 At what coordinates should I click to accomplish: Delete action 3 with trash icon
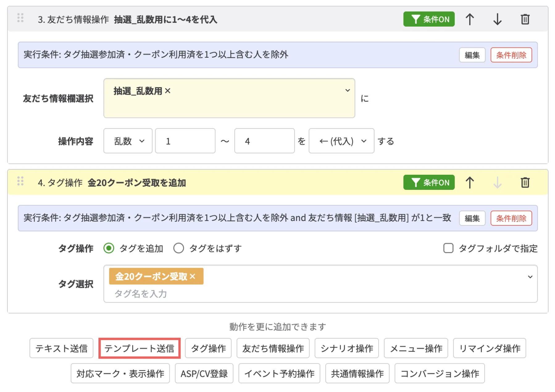pos(525,19)
